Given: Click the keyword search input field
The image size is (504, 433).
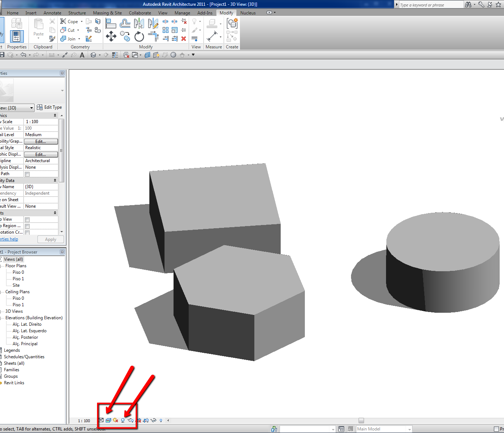Looking at the screenshot, I should (431, 5).
